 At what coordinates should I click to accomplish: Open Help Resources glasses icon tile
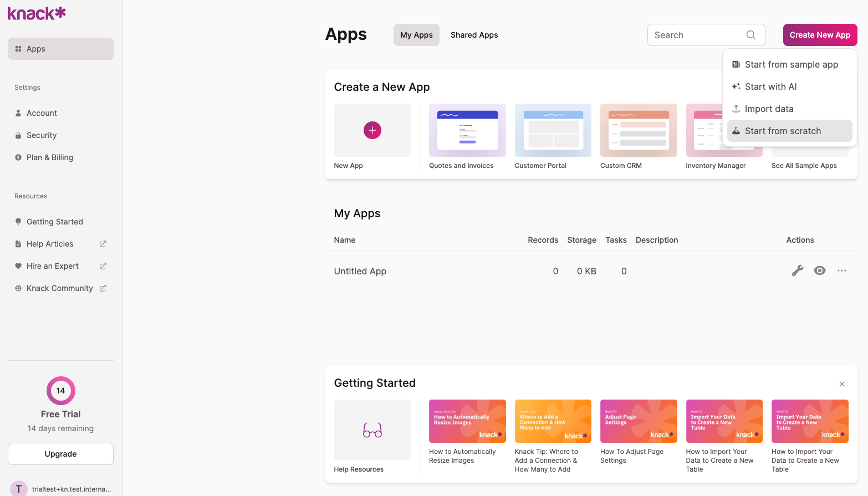pyautogui.click(x=372, y=430)
